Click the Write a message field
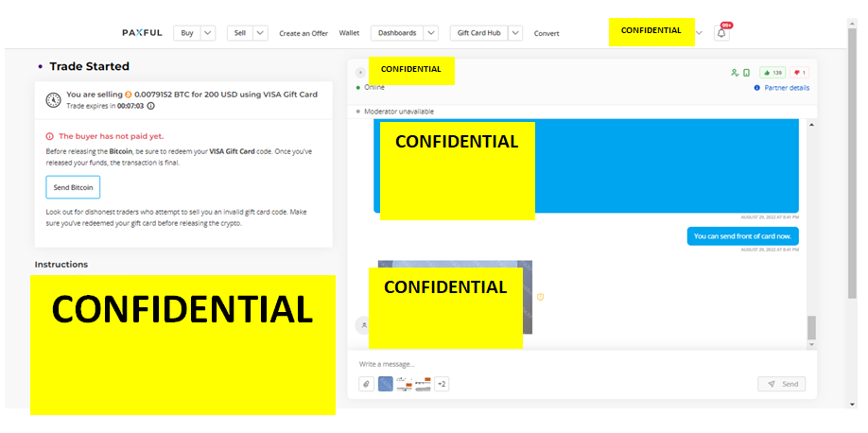 (x=582, y=364)
